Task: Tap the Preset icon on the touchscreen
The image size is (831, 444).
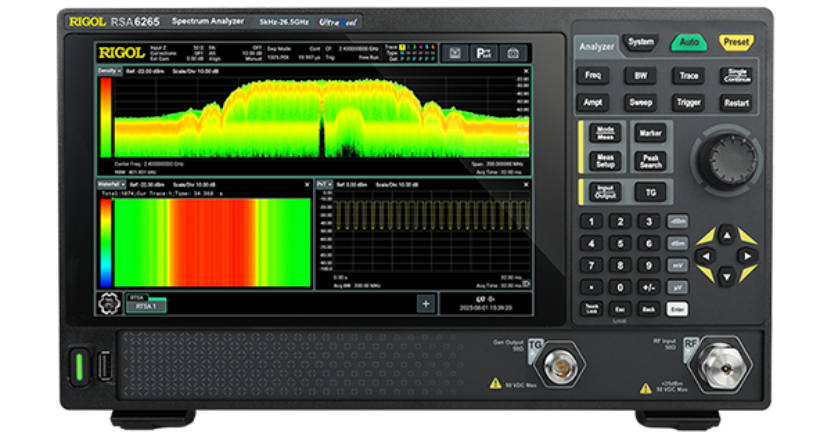Action: 483,53
